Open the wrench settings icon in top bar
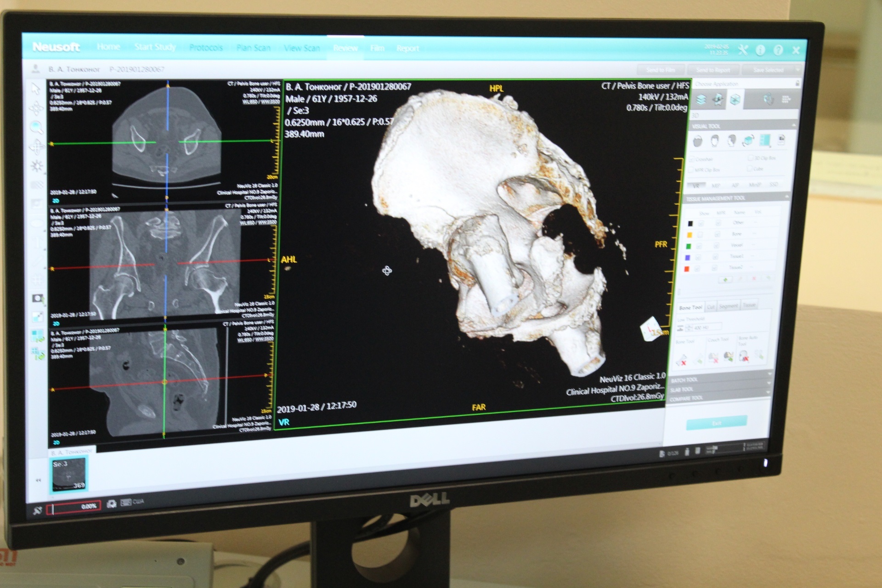This screenshot has height=588, width=882. click(743, 50)
